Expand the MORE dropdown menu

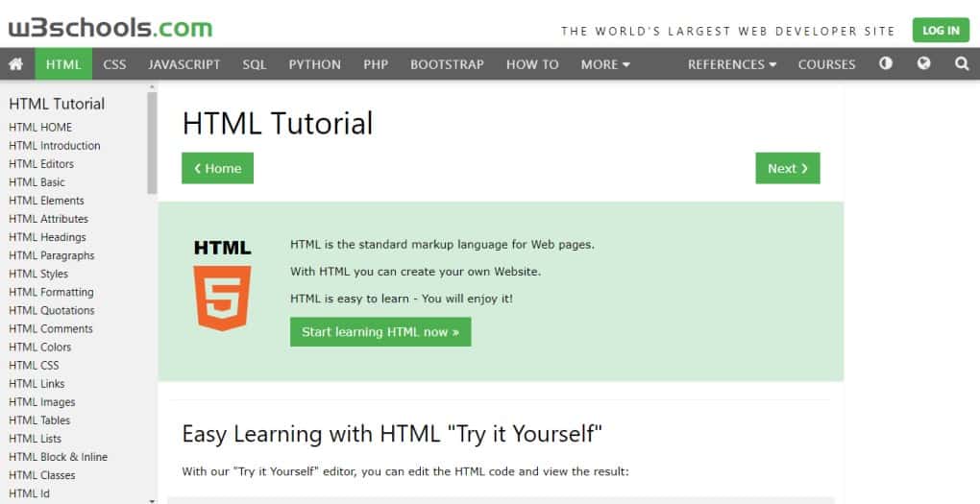(x=605, y=64)
